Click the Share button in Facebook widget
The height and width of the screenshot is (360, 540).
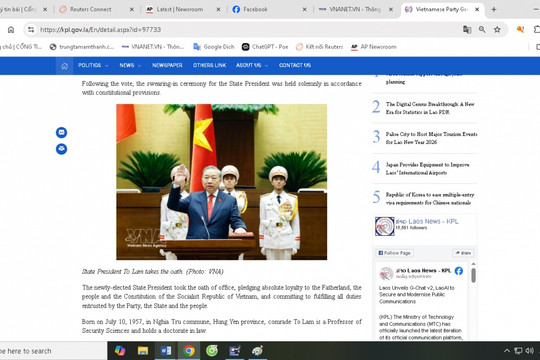click(x=463, y=253)
